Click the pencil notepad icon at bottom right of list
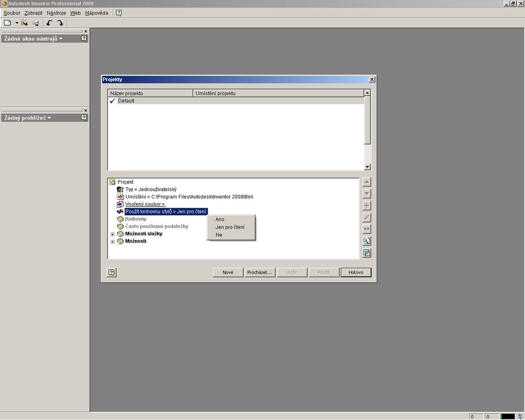 (x=367, y=253)
